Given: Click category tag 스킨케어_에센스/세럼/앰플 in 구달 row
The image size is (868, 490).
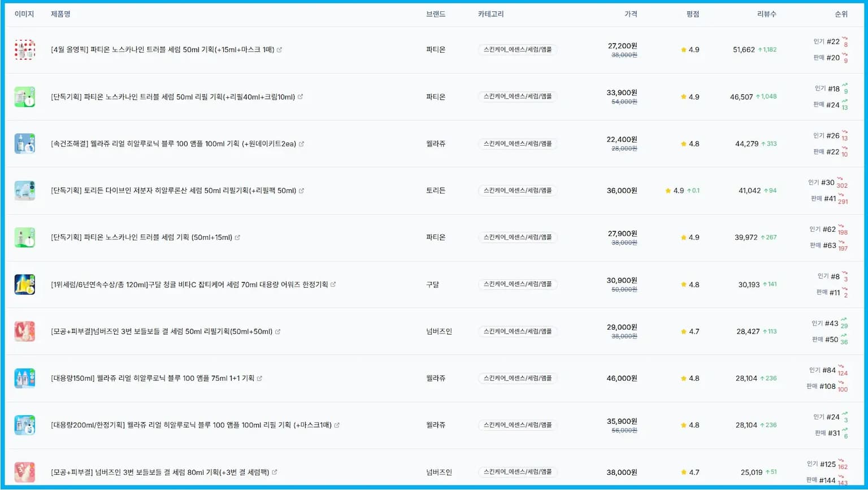Looking at the screenshot, I should pyautogui.click(x=518, y=284).
